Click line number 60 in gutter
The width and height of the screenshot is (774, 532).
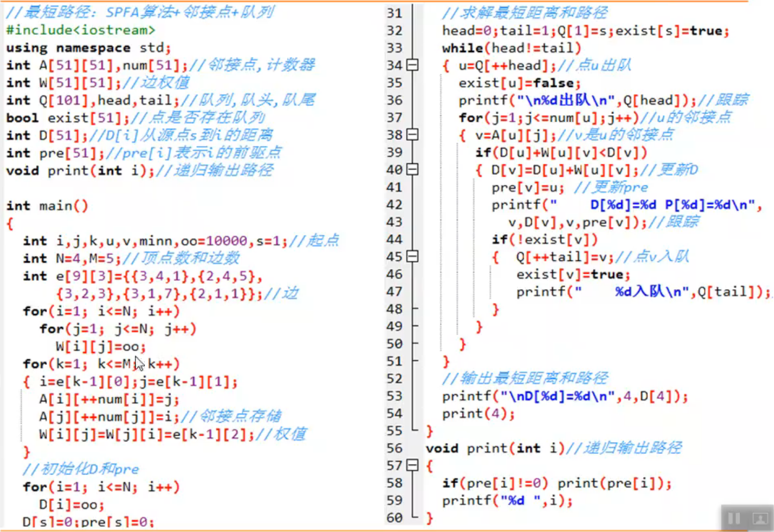(395, 518)
